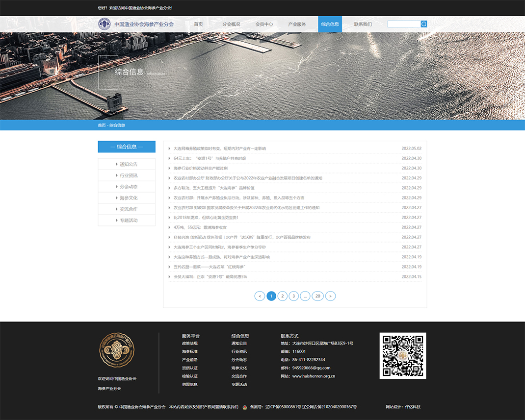Screen dimensions: 525x420
Task: Click the police badge icon beside 备案号
Action: tap(244, 407)
